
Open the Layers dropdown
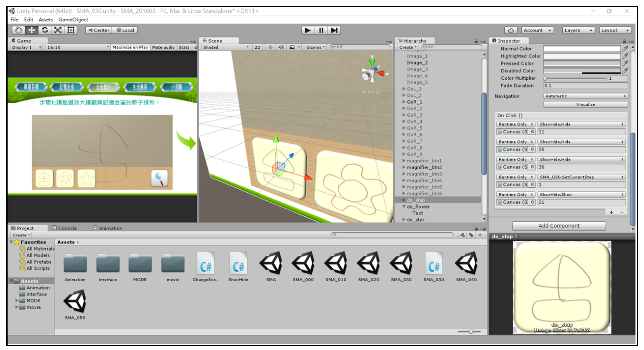[x=578, y=30]
